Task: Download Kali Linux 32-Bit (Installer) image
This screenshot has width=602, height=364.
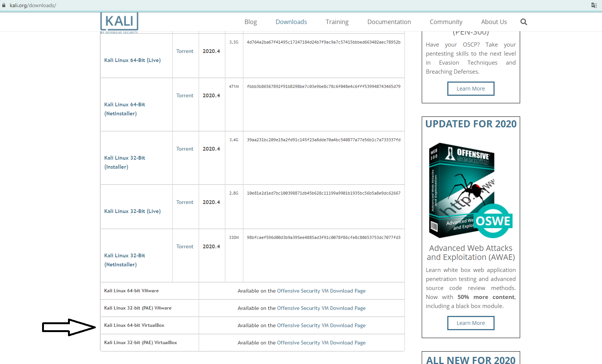Action: (x=125, y=162)
